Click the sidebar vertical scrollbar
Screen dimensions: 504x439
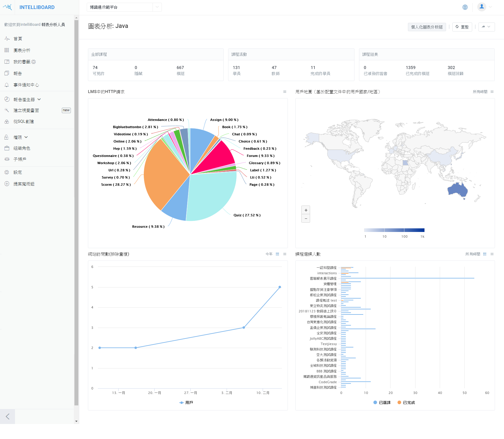click(76, 210)
